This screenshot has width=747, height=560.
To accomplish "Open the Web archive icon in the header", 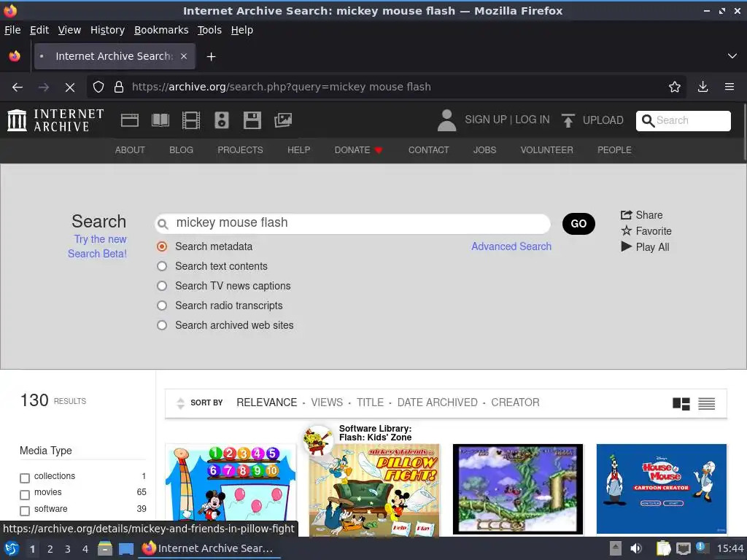I will click(130, 120).
